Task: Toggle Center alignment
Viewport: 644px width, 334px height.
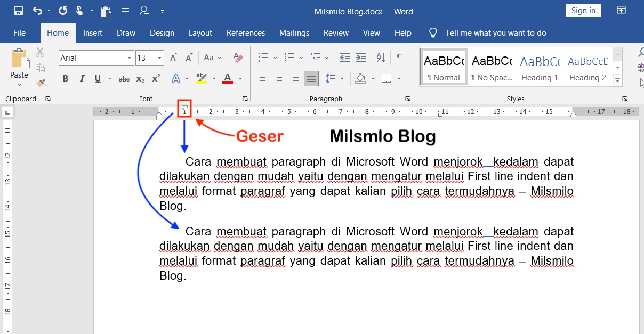Action: click(279, 79)
